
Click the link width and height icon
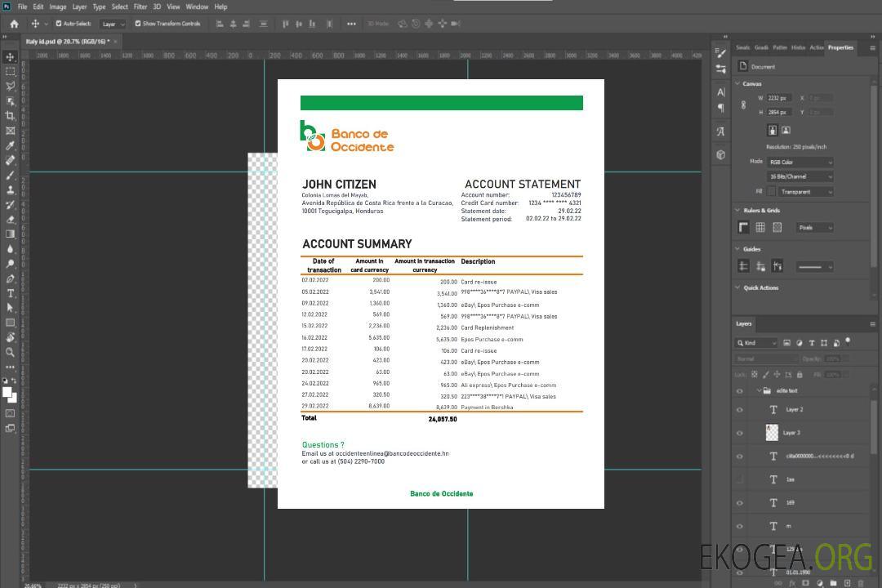[743, 105]
